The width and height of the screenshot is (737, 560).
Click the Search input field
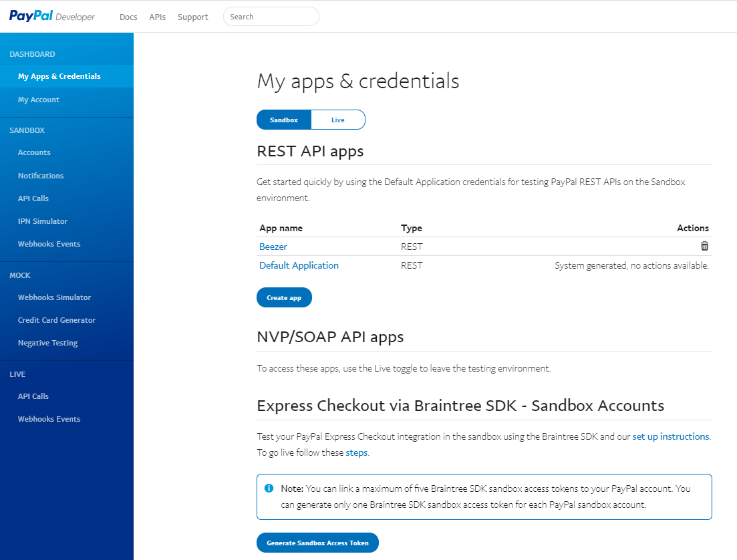[x=271, y=17]
